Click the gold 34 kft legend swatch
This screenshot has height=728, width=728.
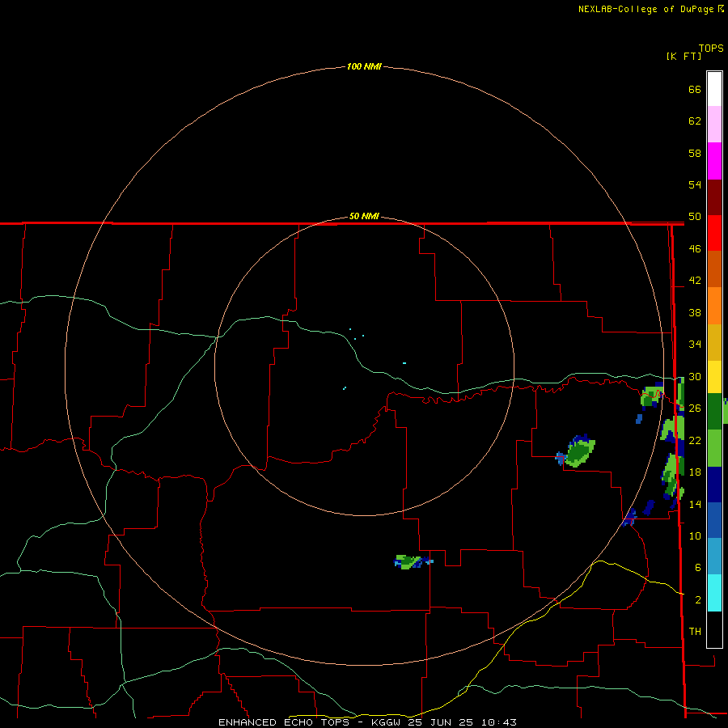coord(714,343)
